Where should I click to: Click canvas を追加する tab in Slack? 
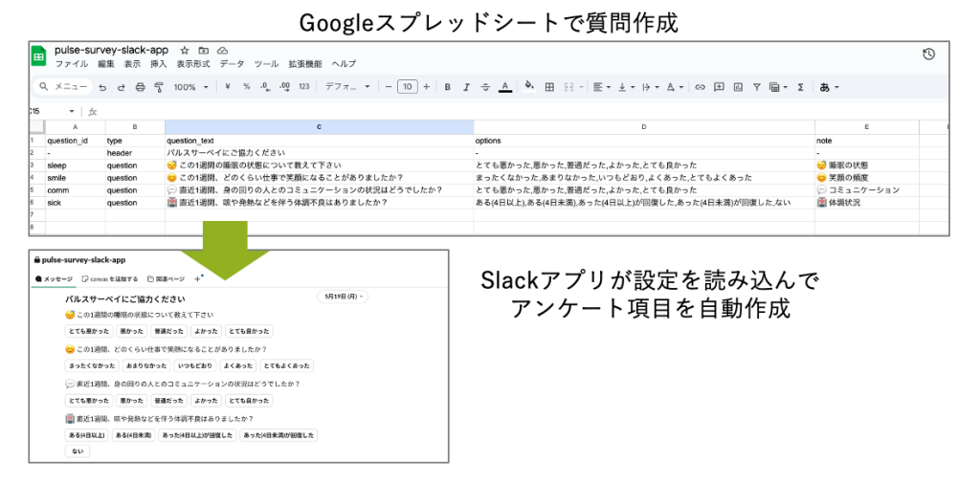[110, 278]
